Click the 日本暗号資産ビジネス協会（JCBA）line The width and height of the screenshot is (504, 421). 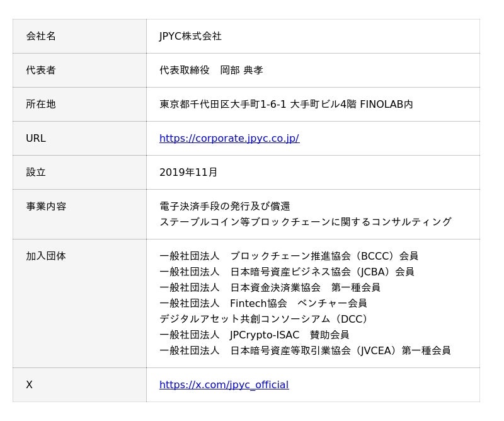(x=287, y=272)
